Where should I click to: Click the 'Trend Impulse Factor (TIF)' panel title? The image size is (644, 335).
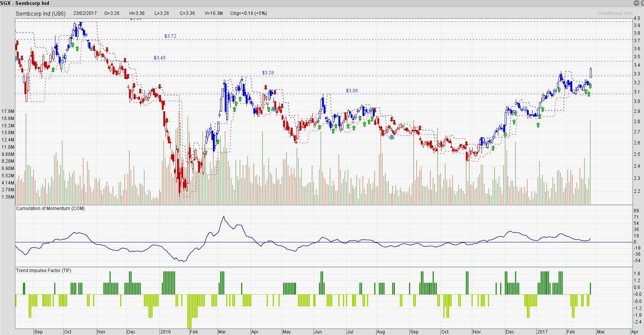43,271
